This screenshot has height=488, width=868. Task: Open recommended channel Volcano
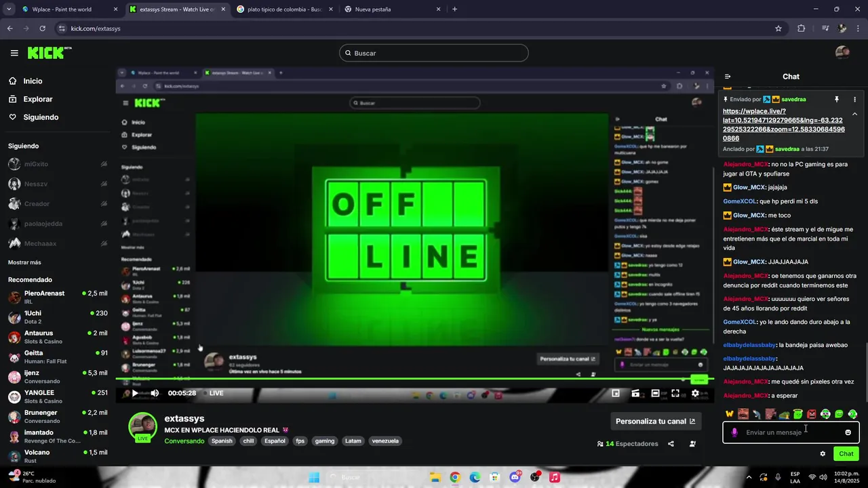(x=58, y=456)
